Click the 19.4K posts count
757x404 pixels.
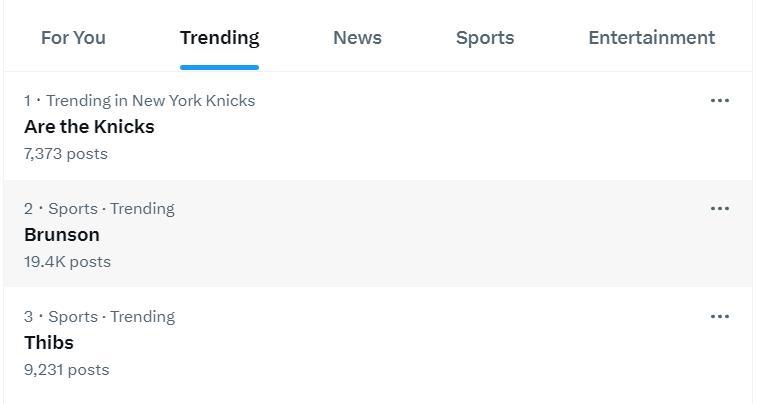[68, 262]
